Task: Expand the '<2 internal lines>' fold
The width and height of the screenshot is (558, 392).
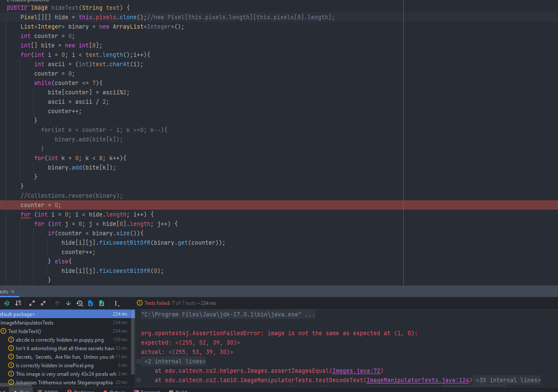Action: (x=138, y=362)
